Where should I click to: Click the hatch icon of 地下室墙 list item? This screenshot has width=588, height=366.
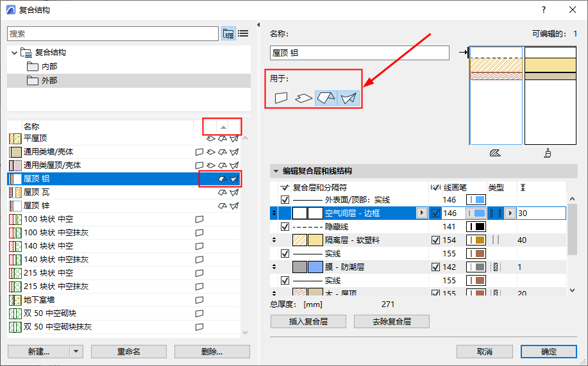tap(15, 300)
